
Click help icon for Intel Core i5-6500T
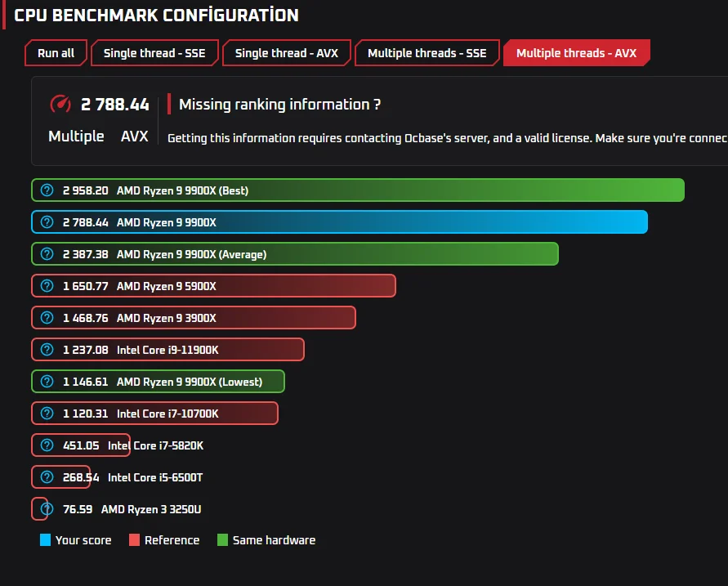47,477
